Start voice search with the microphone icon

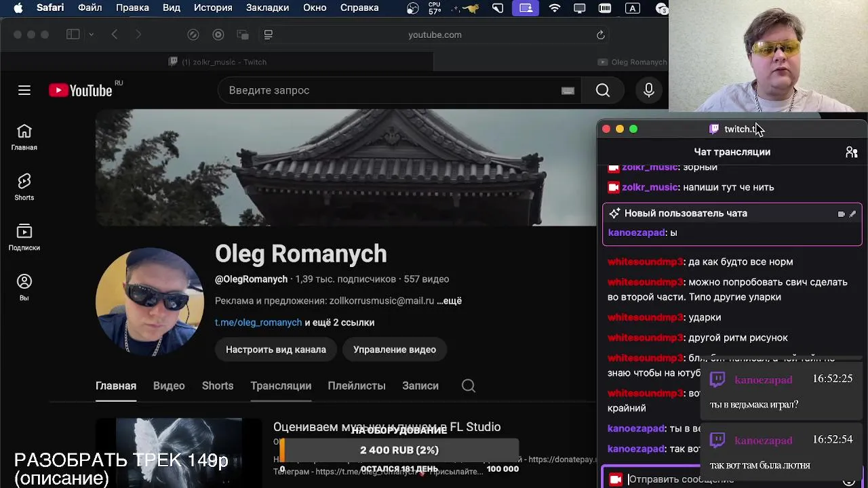tap(649, 90)
